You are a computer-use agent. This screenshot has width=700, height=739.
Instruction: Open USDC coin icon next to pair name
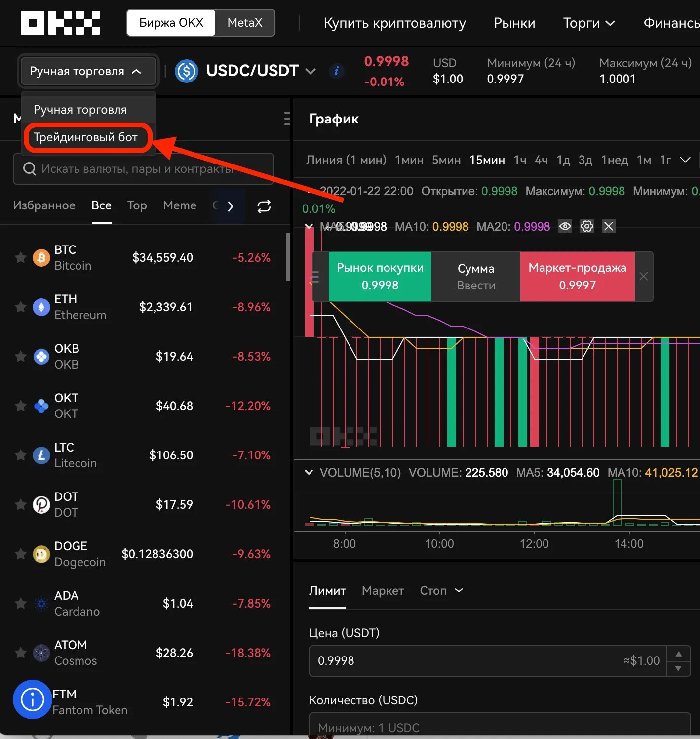pos(187,71)
